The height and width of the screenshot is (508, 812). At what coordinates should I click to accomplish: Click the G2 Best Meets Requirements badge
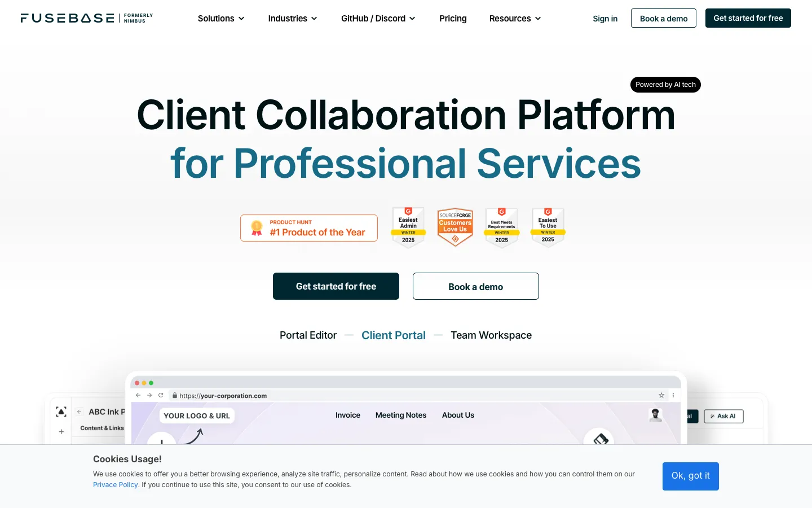(x=501, y=227)
